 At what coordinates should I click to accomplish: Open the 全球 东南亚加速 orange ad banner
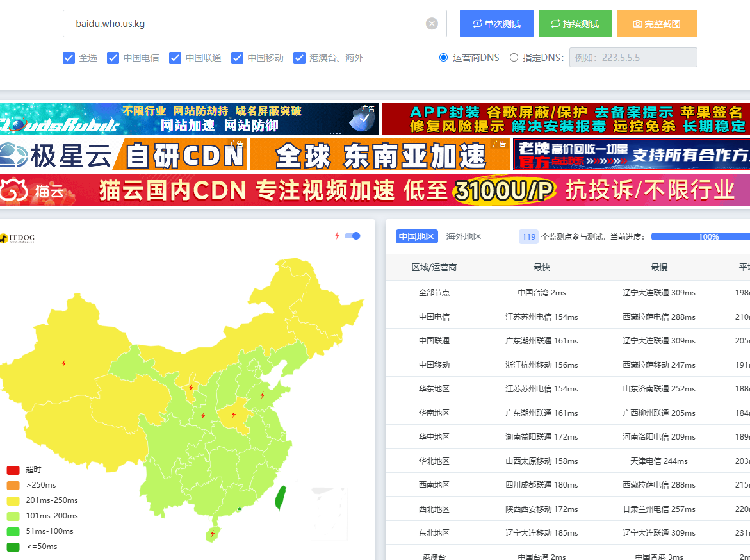380,154
